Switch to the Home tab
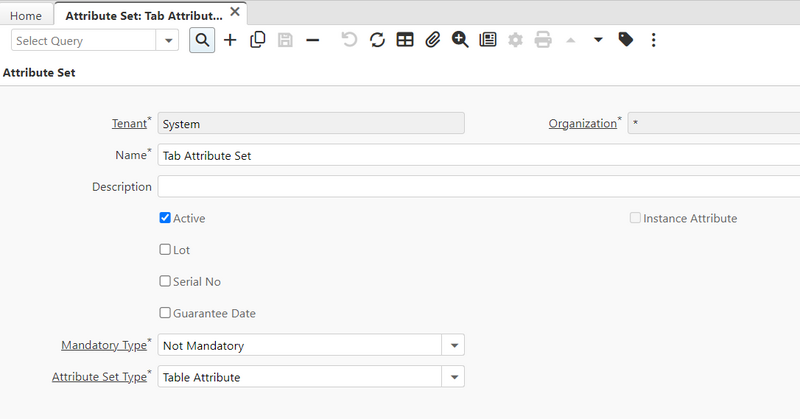The image size is (800, 419). (26, 16)
